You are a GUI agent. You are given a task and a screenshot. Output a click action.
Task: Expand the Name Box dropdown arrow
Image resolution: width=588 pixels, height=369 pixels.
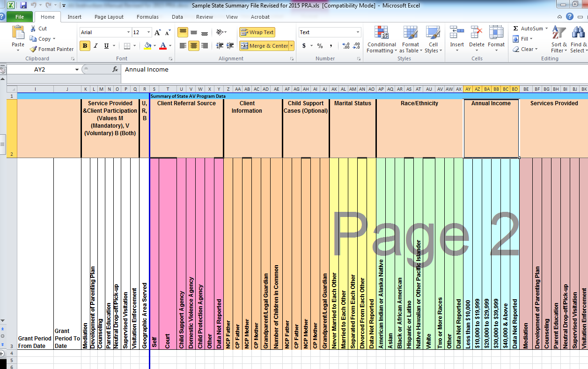[77, 70]
